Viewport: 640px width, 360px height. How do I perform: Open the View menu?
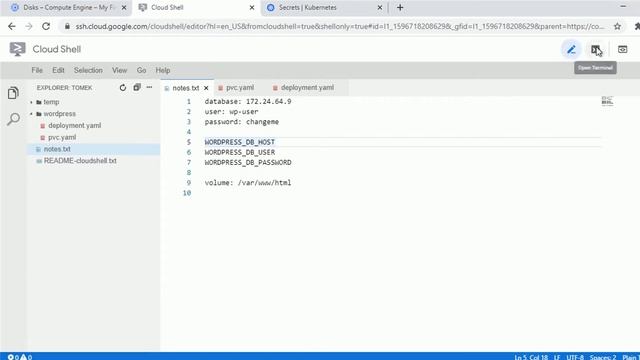point(120,70)
